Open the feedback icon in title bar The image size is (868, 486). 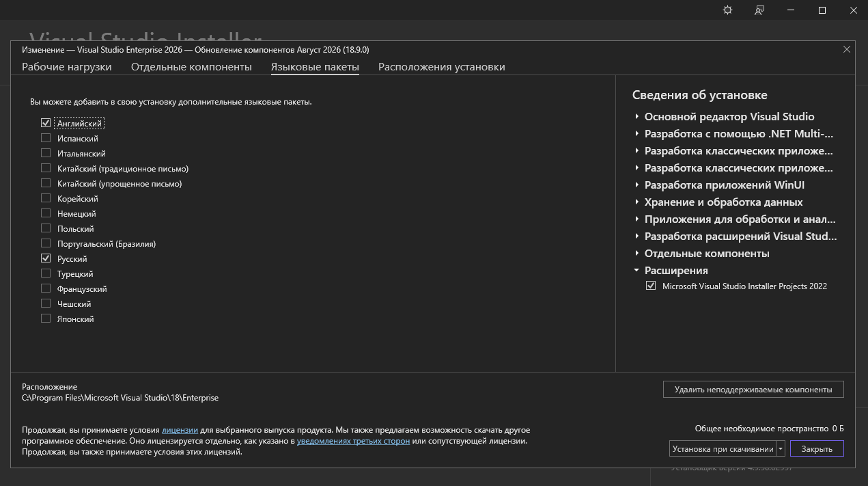pos(759,10)
